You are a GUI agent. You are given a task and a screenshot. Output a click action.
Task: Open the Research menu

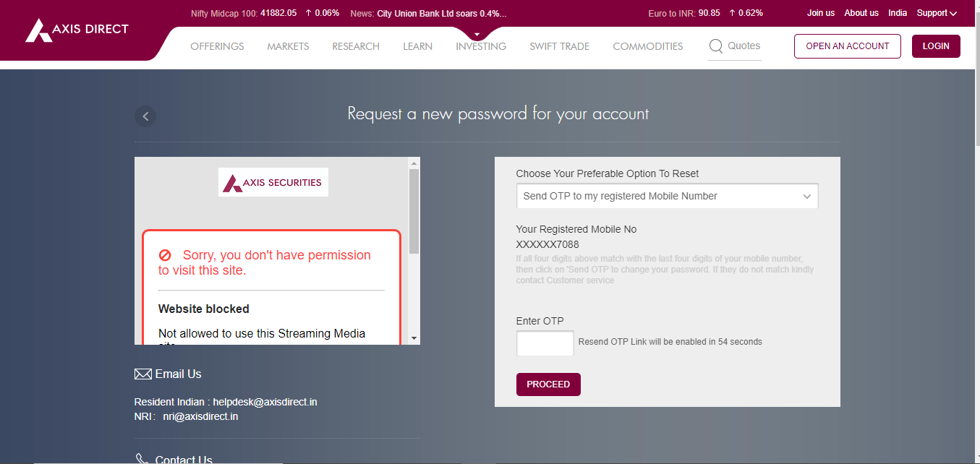coord(356,46)
